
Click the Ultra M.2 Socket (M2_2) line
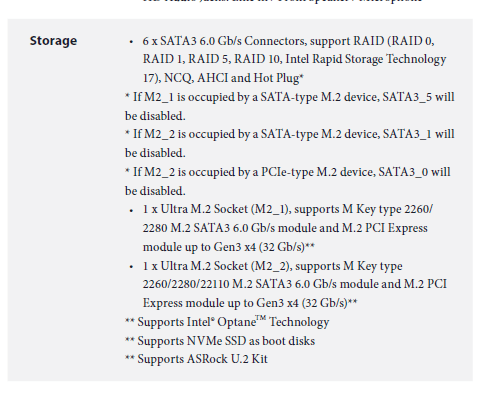click(x=272, y=266)
